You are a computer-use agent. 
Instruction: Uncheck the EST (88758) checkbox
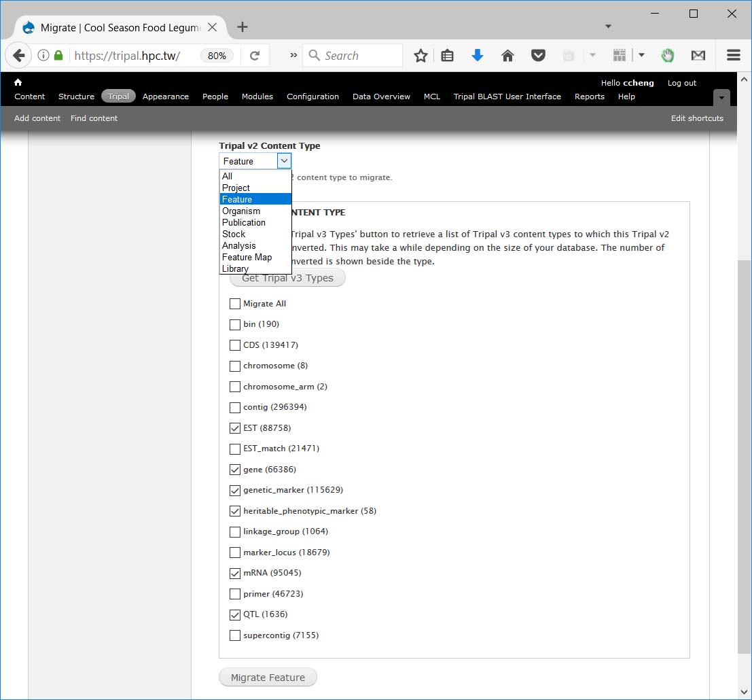235,428
